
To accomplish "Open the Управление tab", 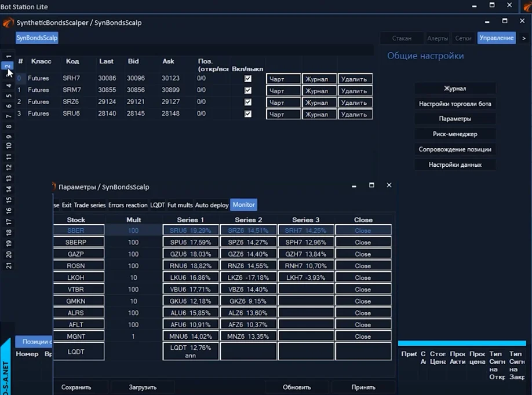I will point(497,38).
